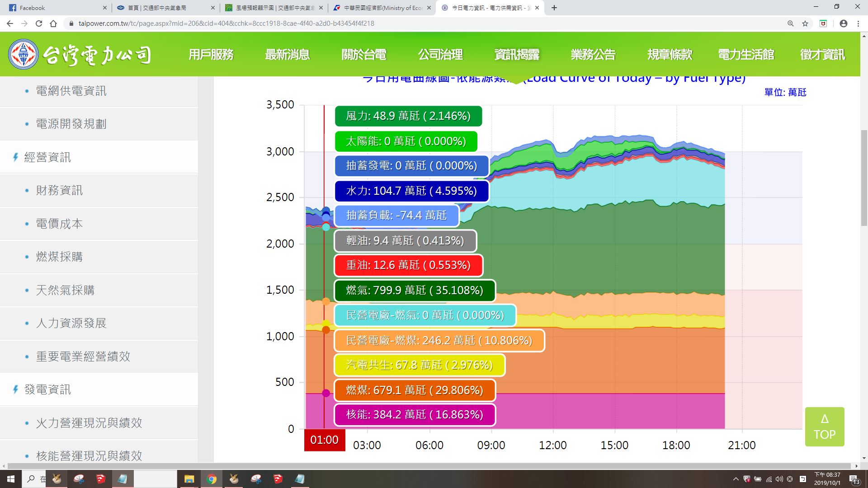This screenshot has height=488, width=868.
Task: Bookmark this page with the star icon
Action: point(805,23)
